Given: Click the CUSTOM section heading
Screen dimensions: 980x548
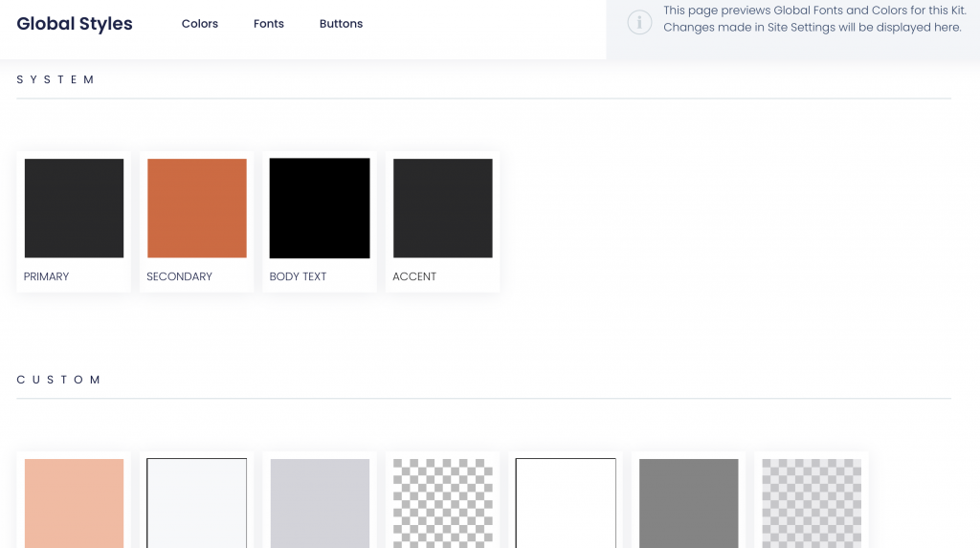Looking at the screenshot, I should point(58,380).
